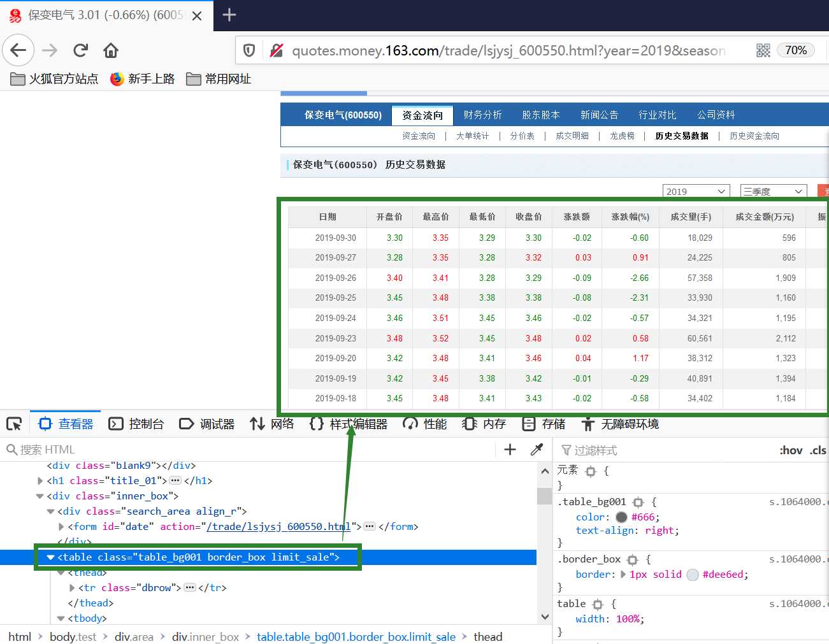Click the 70% zoom level indicator
This screenshot has width=829, height=644.
click(796, 50)
